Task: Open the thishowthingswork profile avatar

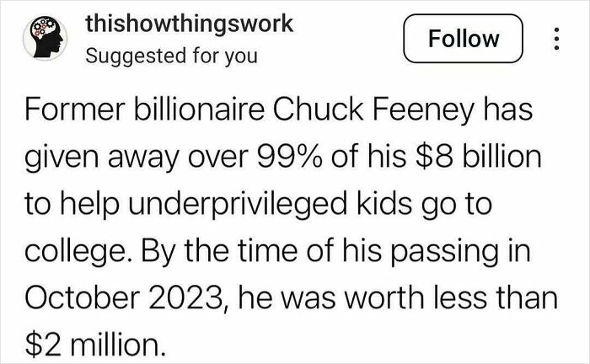Action: pyautogui.click(x=45, y=38)
